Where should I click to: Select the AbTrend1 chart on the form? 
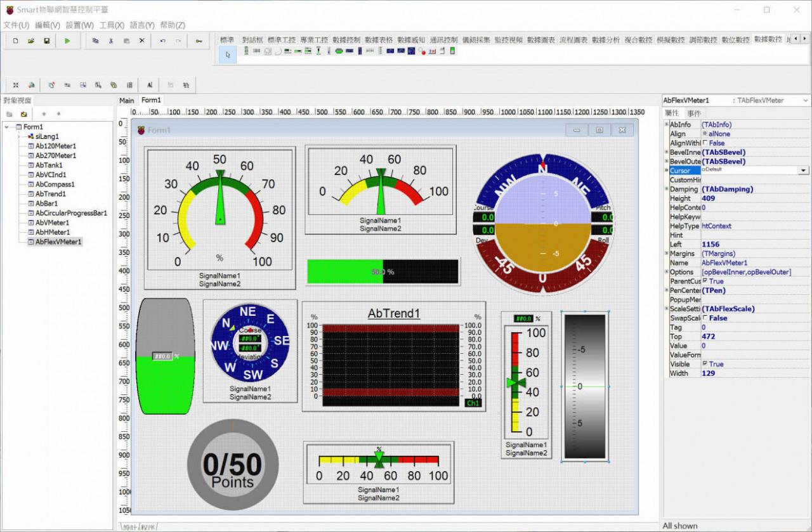coord(394,357)
